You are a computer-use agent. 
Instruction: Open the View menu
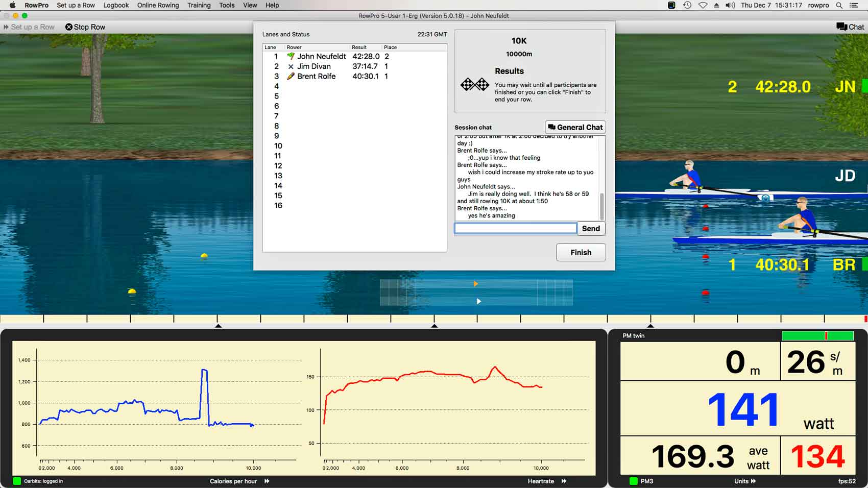(250, 5)
